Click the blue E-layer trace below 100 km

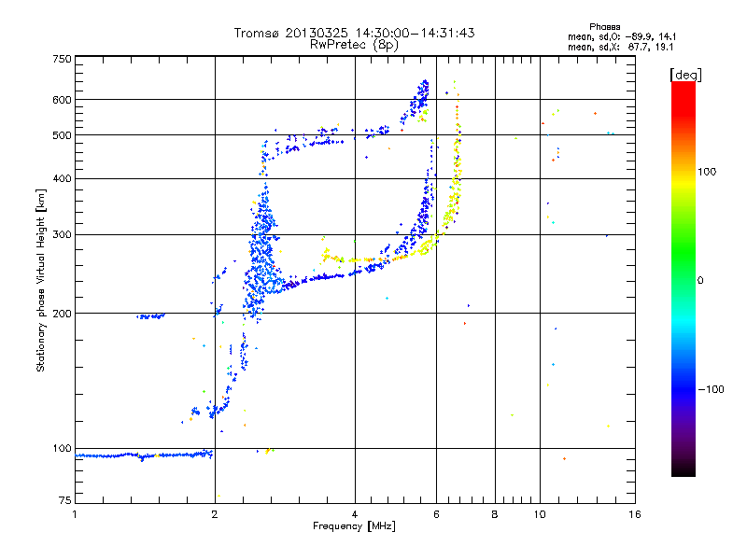coord(144,455)
